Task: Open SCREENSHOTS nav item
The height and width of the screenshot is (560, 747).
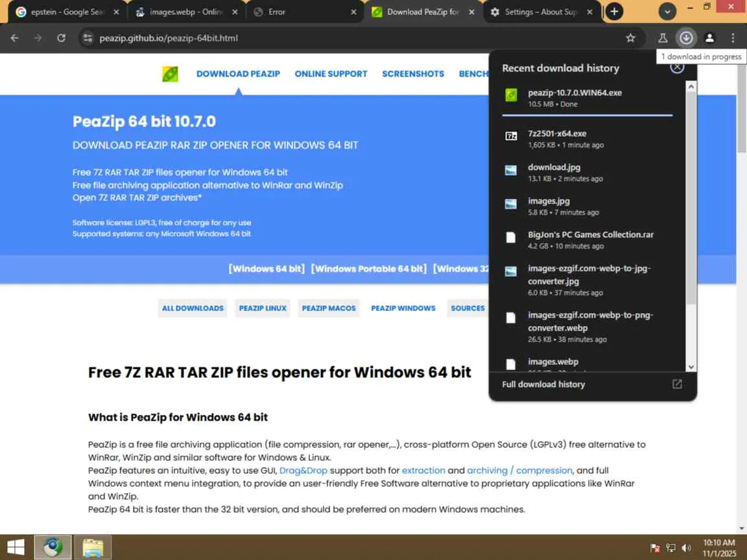Action: click(x=413, y=74)
